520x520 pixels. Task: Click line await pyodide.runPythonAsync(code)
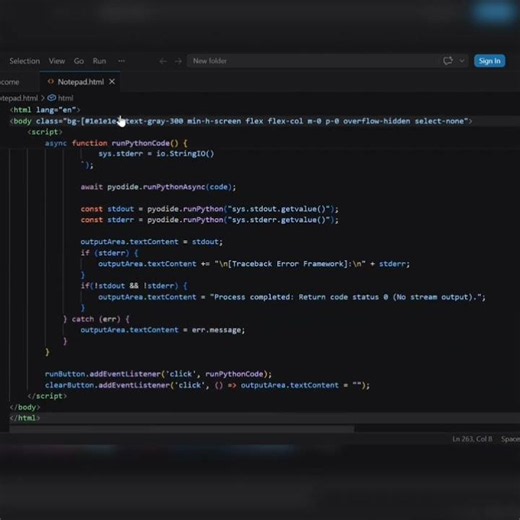pyautogui.click(x=158, y=187)
